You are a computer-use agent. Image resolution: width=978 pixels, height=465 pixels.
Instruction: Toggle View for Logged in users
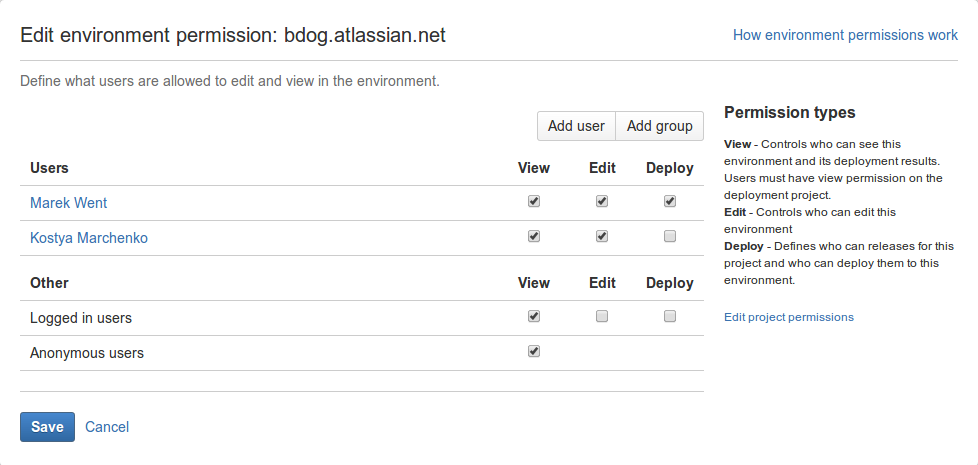(533, 316)
